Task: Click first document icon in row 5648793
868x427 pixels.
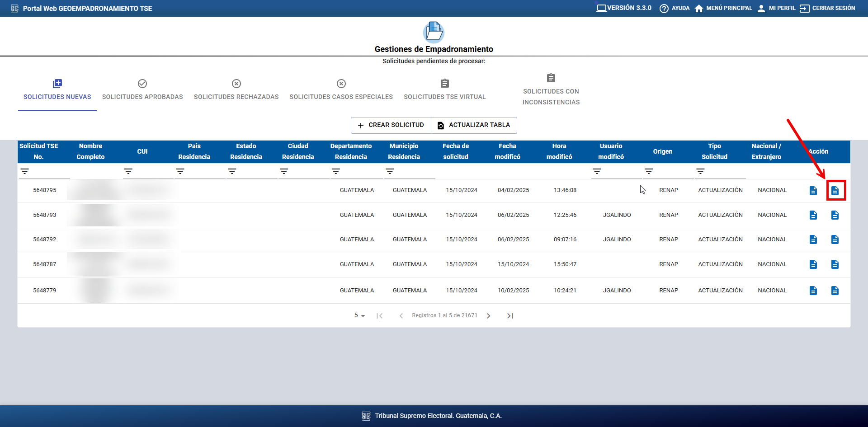Action: (813, 215)
